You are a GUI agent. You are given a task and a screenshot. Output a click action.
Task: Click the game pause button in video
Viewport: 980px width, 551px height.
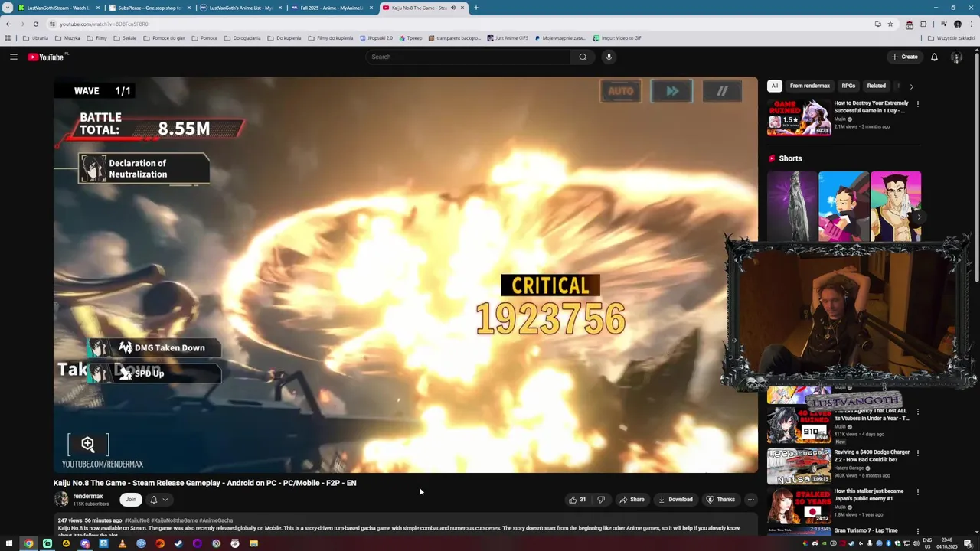tap(722, 91)
